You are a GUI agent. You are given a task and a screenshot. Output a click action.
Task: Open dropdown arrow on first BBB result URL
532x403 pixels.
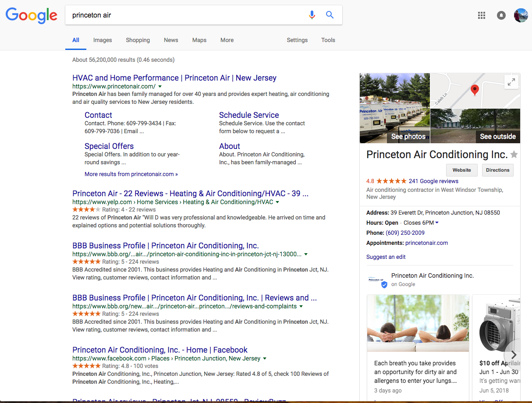coord(306,254)
